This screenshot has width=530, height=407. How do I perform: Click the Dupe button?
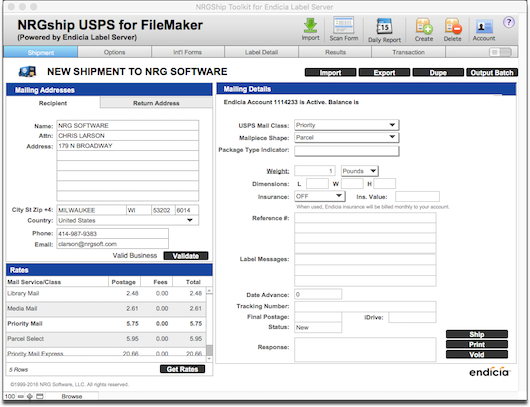click(438, 73)
